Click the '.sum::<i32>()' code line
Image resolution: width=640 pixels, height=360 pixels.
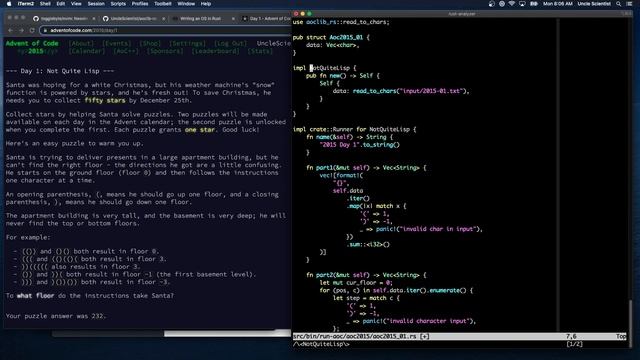(368, 244)
